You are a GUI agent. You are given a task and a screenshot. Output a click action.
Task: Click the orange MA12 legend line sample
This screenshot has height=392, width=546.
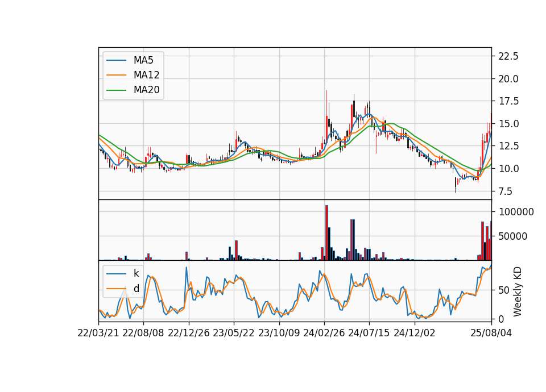116,75
